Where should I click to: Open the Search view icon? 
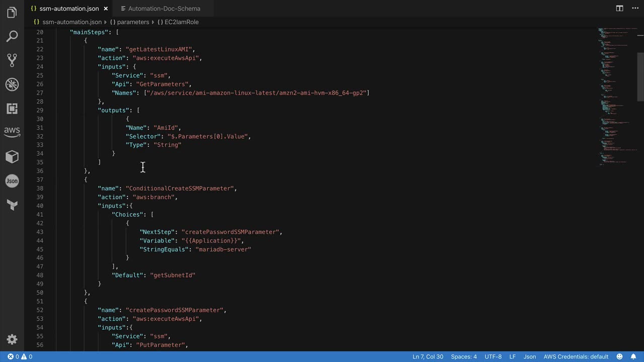point(12,36)
